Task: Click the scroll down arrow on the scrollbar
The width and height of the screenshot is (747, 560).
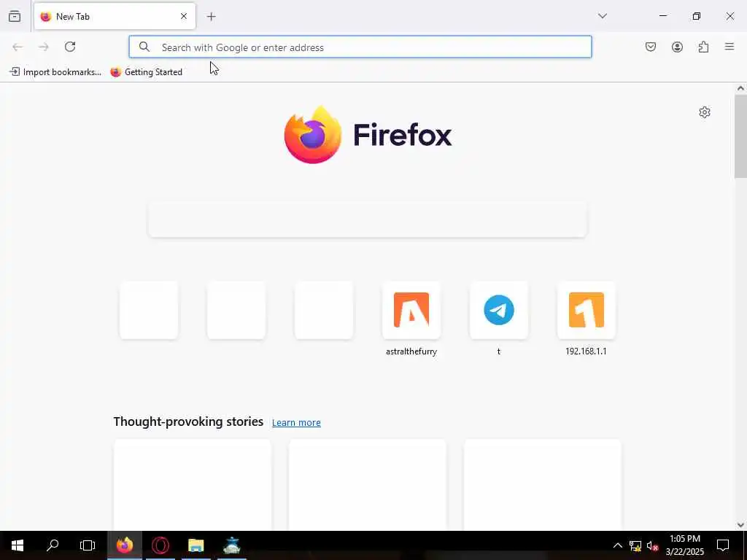Action: 740,525
